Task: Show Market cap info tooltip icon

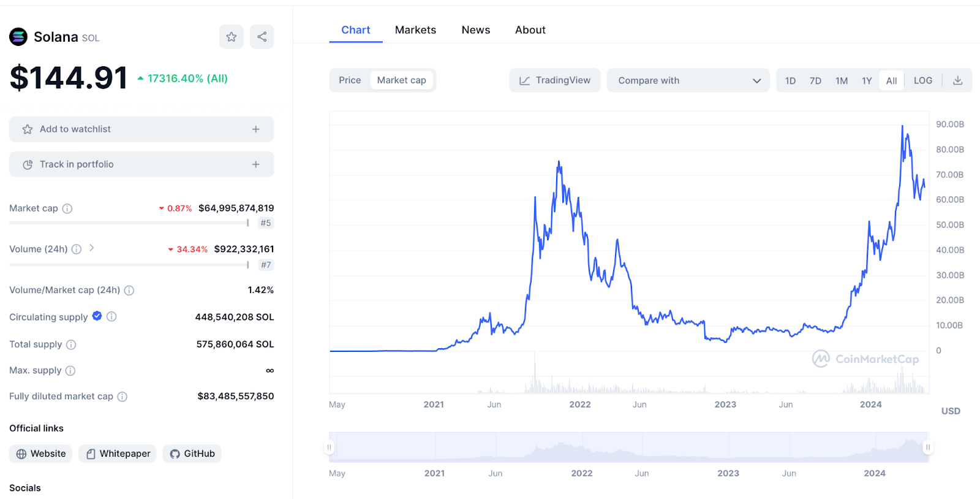Action: 67,208
